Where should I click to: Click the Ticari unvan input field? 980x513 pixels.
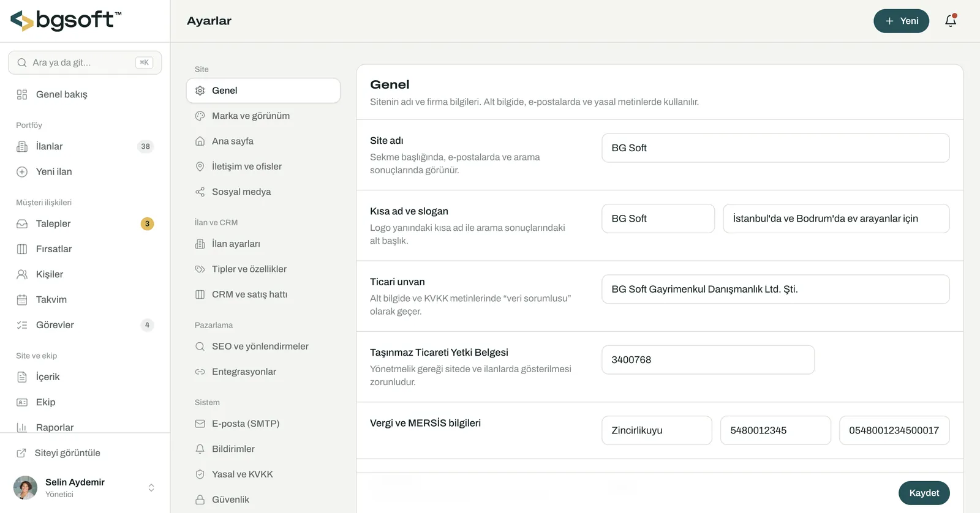coord(775,289)
